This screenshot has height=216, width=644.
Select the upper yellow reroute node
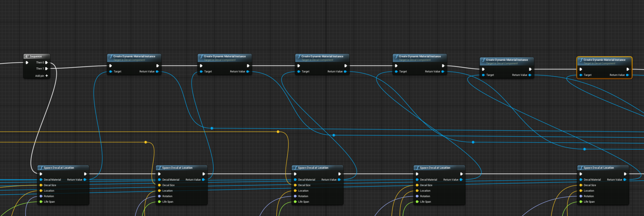click(x=278, y=132)
